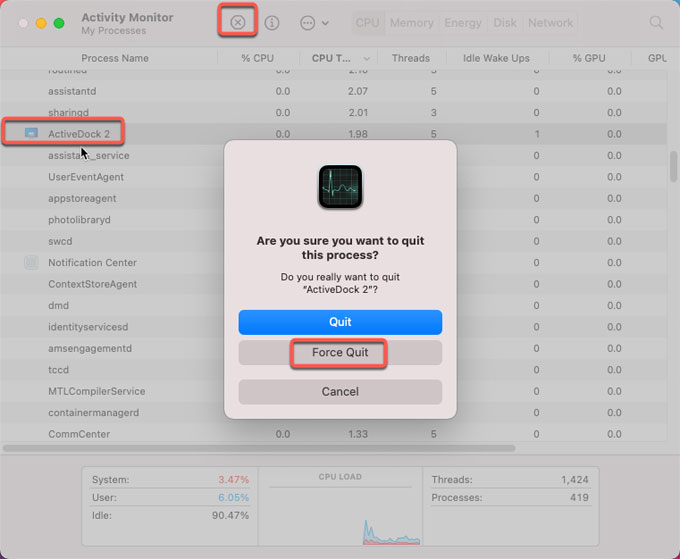Click the green zoom window button
Viewport: 680px width, 559px height.
click(x=59, y=23)
